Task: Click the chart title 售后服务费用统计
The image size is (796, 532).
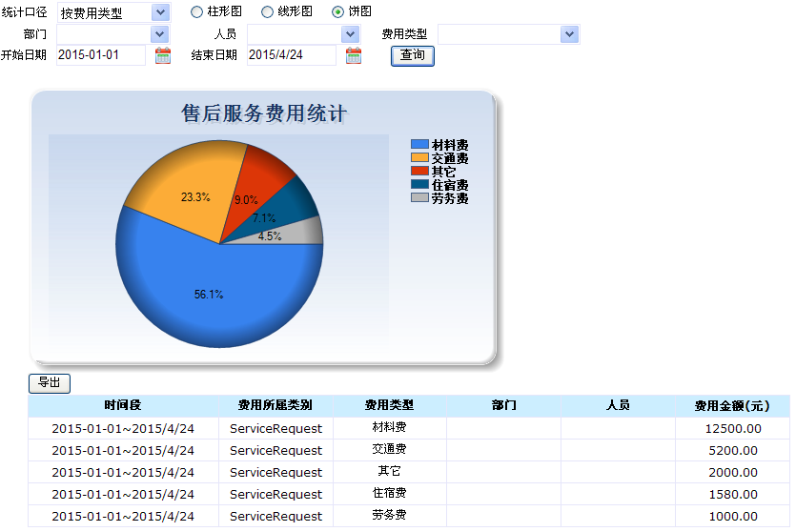Action: (x=264, y=113)
